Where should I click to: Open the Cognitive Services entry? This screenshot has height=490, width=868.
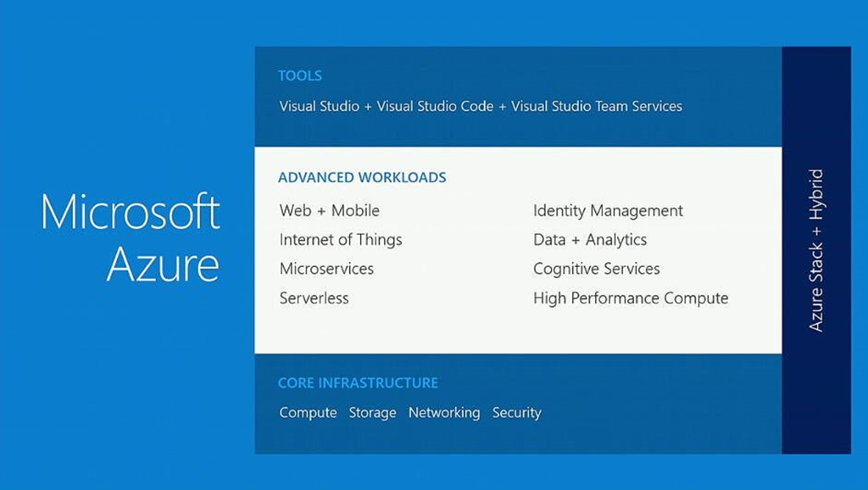coord(596,269)
